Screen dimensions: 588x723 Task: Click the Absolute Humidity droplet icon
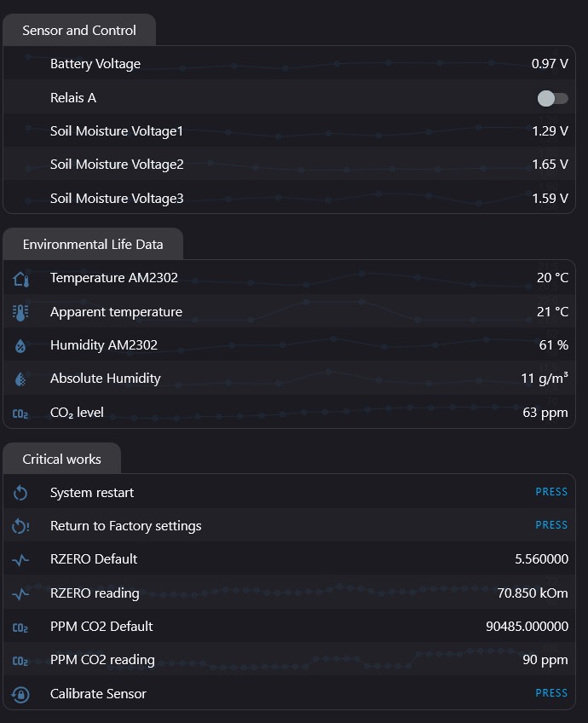20,379
